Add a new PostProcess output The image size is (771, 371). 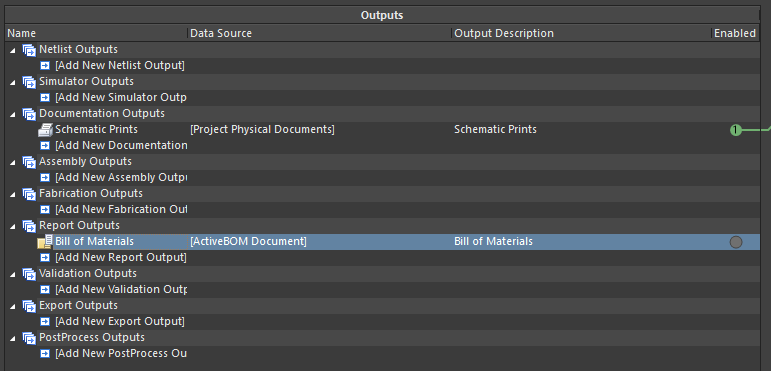pyautogui.click(x=120, y=354)
